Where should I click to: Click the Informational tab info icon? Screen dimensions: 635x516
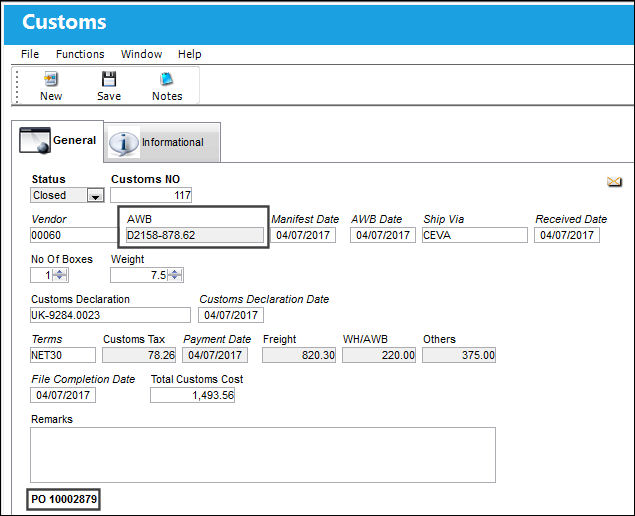tap(124, 143)
